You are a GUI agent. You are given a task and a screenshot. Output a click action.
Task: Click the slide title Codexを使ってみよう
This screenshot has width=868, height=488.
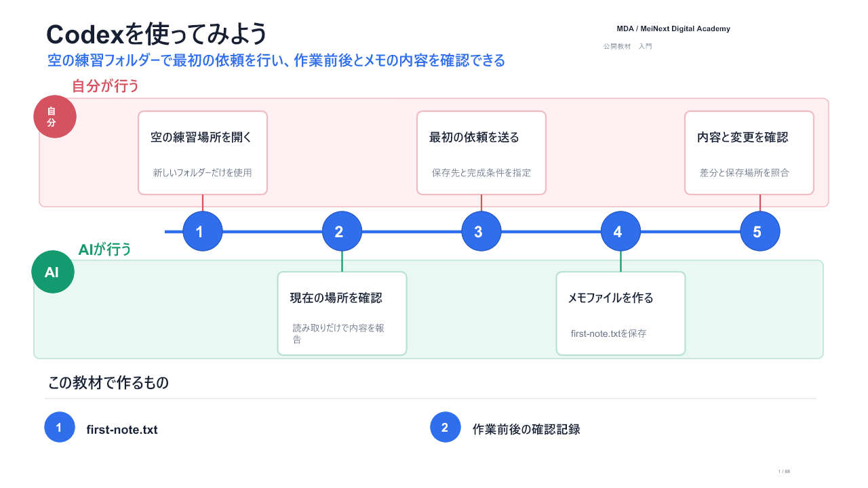click(157, 34)
